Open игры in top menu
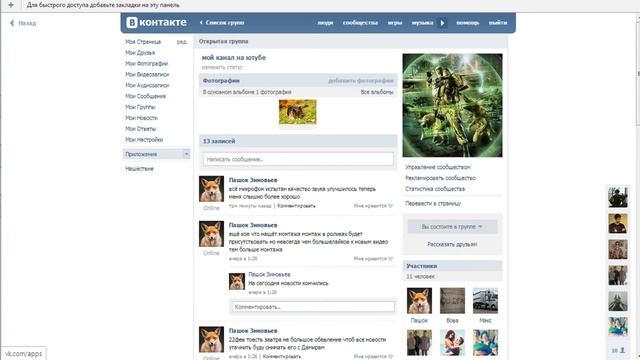Image resolution: width=640 pixels, height=360 pixels. (395, 23)
